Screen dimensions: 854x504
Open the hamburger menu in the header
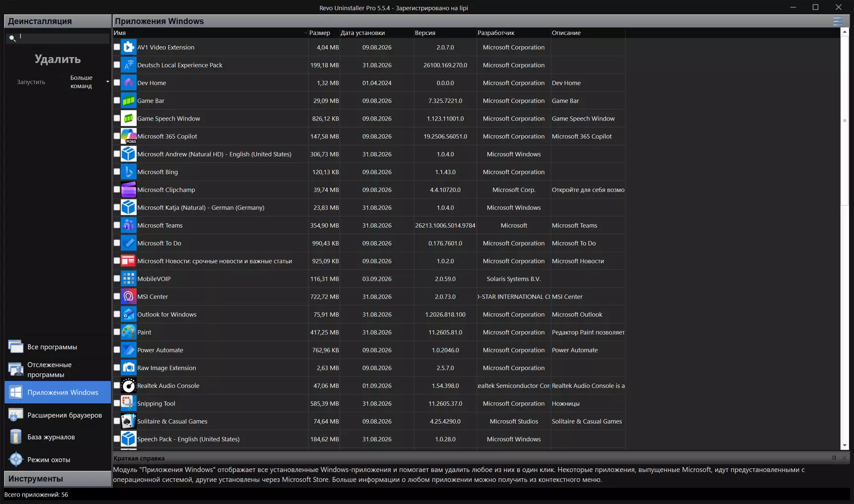[x=838, y=21]
